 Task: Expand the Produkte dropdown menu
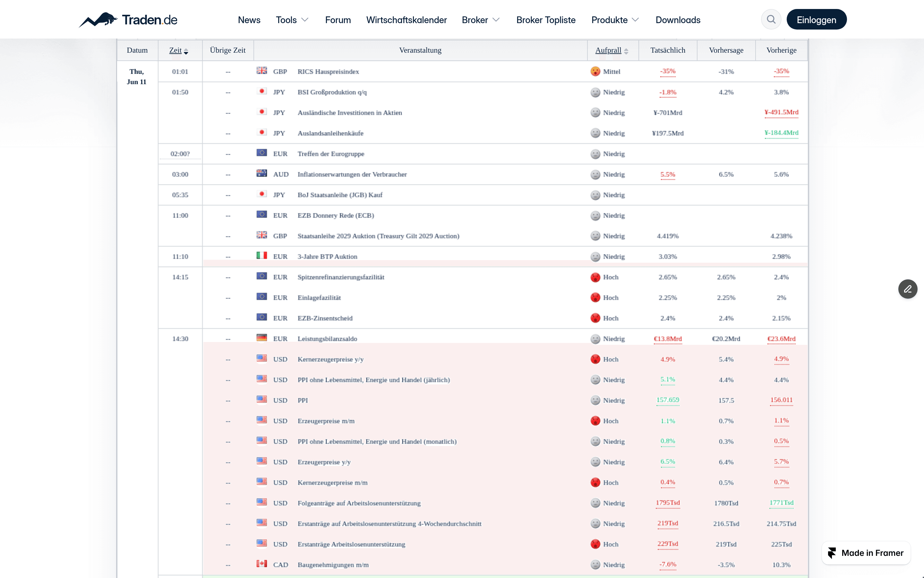tap(615, 20)
